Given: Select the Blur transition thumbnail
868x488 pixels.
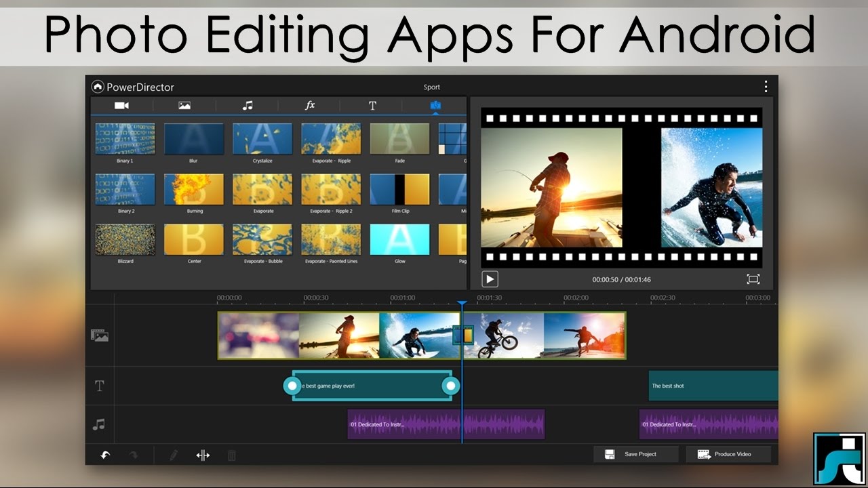Looking at the screenshot, I should point(194,139).
